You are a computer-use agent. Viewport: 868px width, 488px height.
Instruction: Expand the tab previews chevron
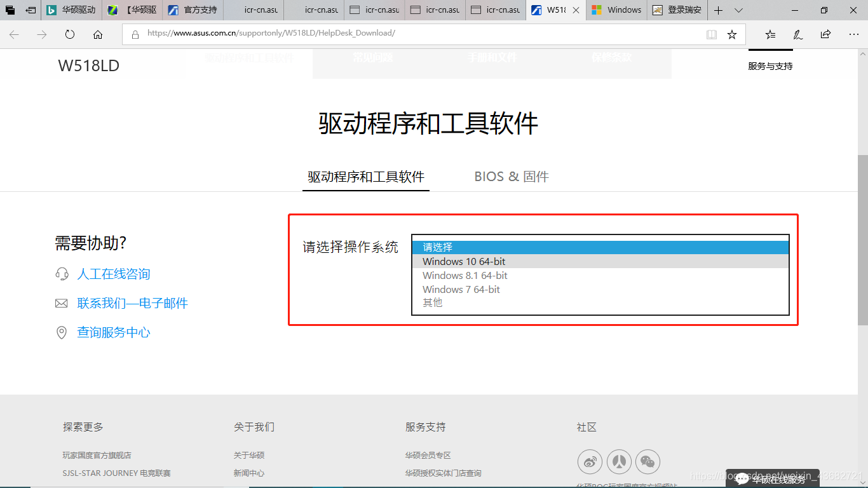point(738,10)
